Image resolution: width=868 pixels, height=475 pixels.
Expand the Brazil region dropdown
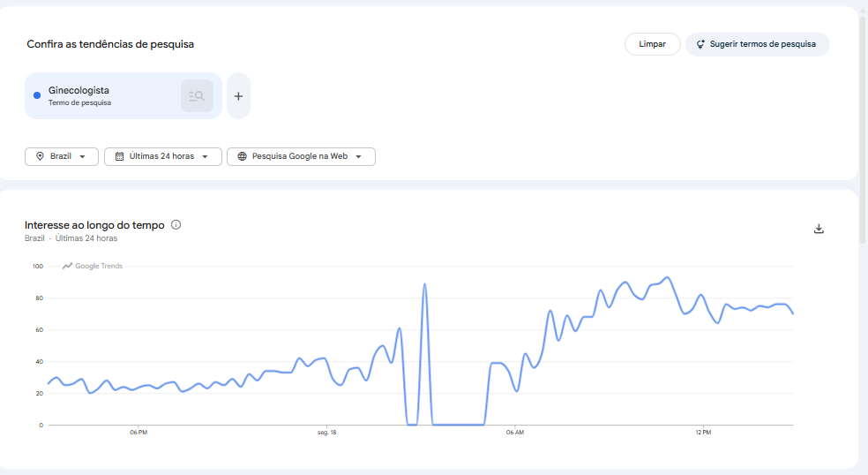coord(62,156)
